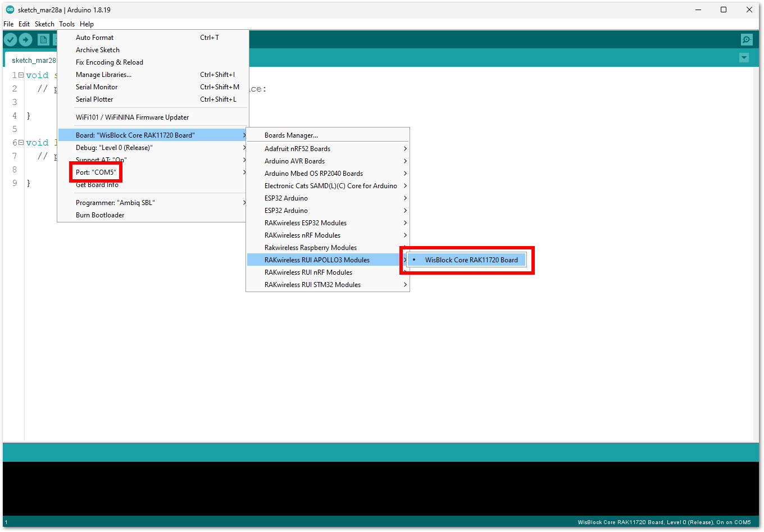Open the Sketch menu
764x532 pixels.
[x=44, y=24]
